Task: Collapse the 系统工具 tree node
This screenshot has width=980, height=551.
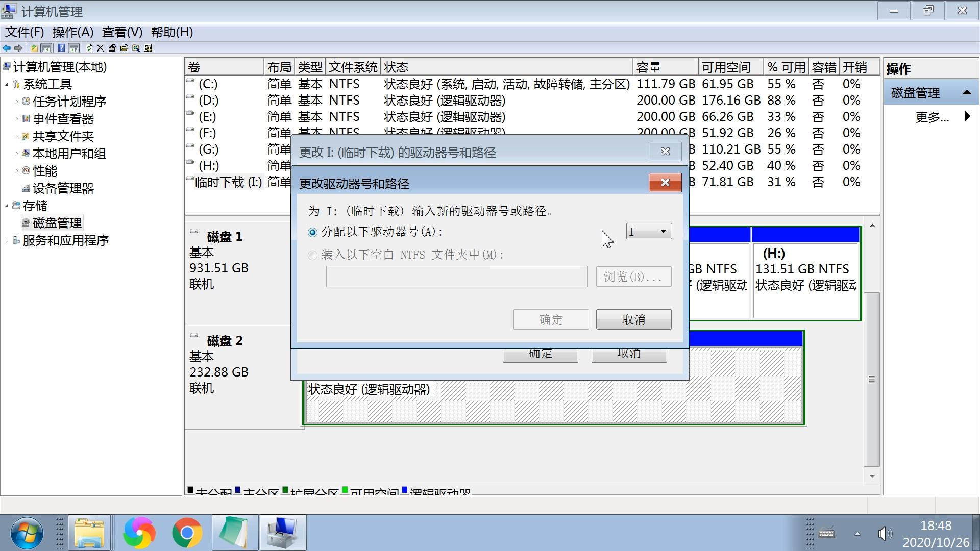Action: [x=7, y=84]
